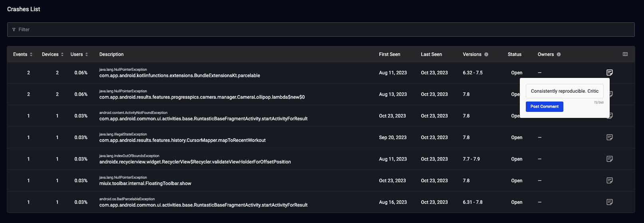Click the Versions column info icon

click(486, 54)
